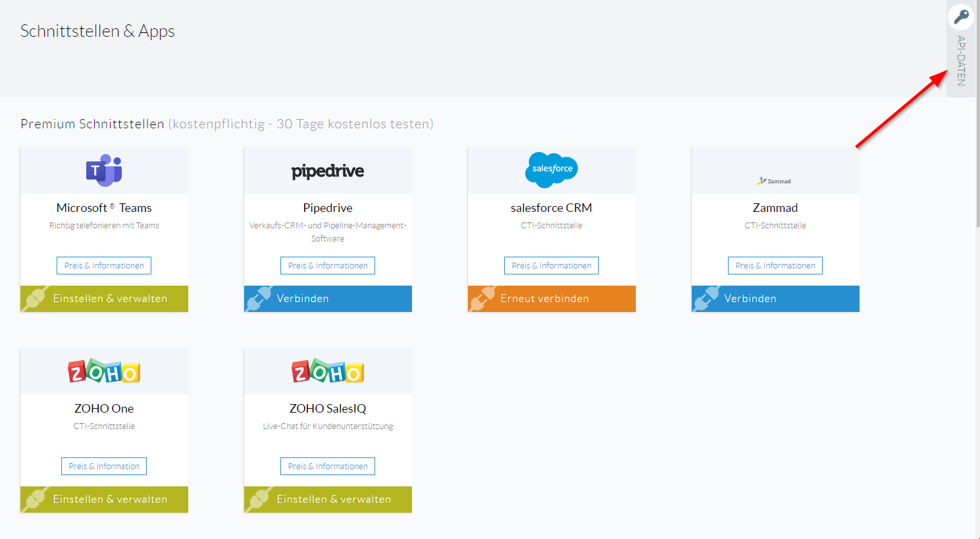Open the API-Daten key icon
980x539 pixels.
point(961,16)
